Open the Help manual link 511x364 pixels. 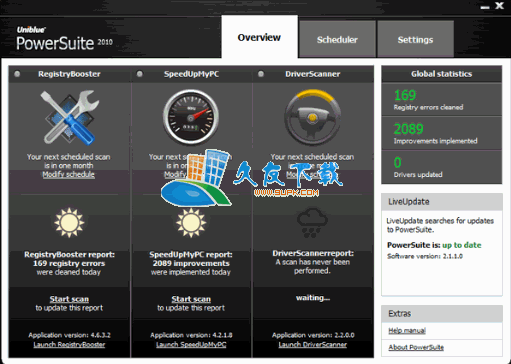407,330
